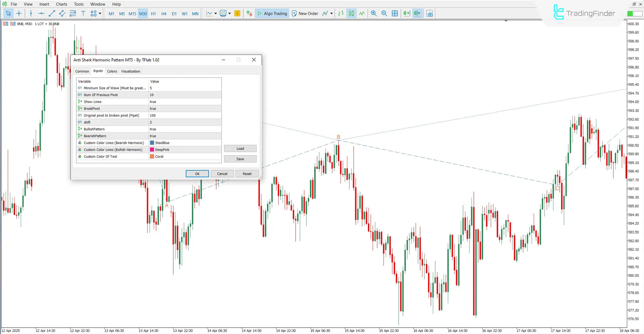Zoom in on the chart
Image resolution: width=644 pixels, height=334 pixels.
click(374, 13)
